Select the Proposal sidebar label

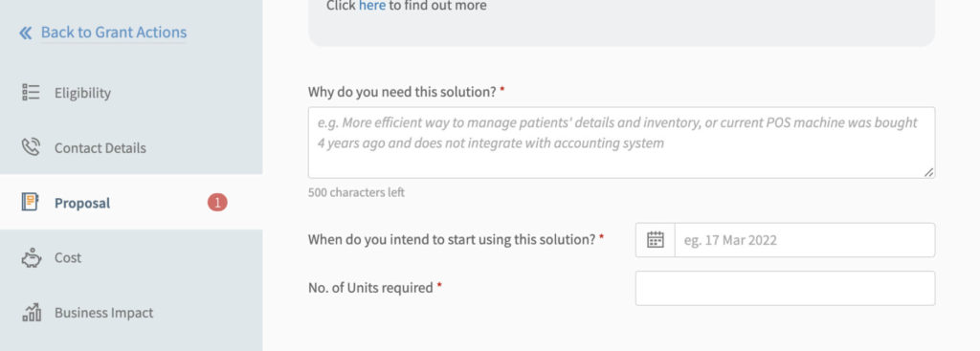82,203
